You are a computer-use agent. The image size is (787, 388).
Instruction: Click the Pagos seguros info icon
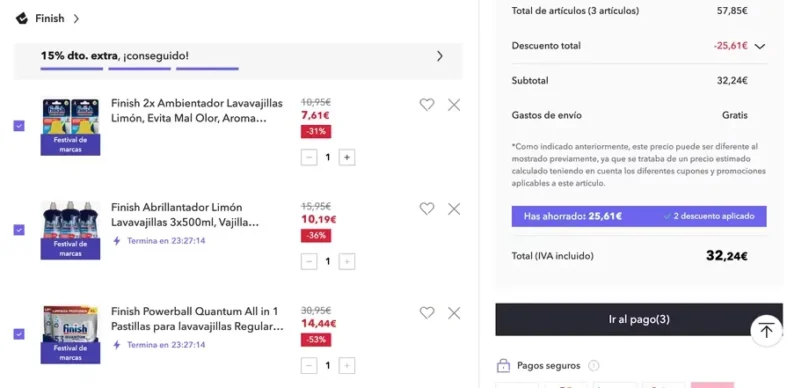(x=593, y=365)
